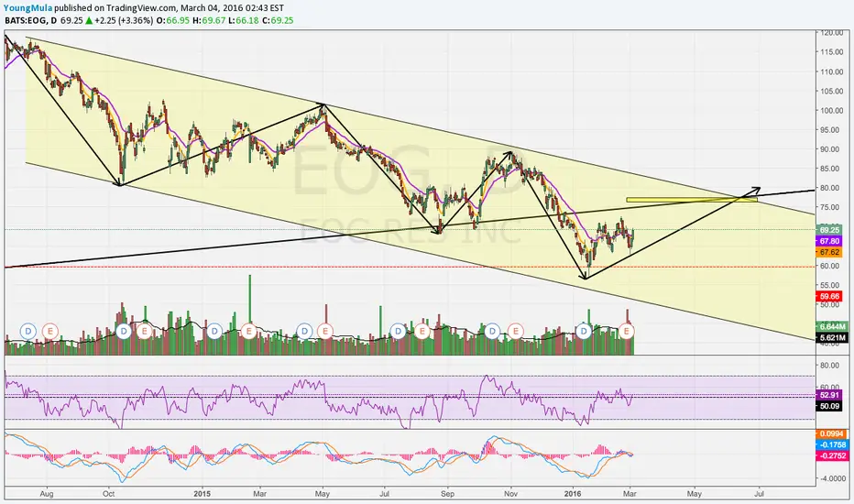This screenshot has width=854, height=504.
Task: Click the earnings E marker under the tallest volume bar
Action: pyautogui.click(x=249, y=331)
